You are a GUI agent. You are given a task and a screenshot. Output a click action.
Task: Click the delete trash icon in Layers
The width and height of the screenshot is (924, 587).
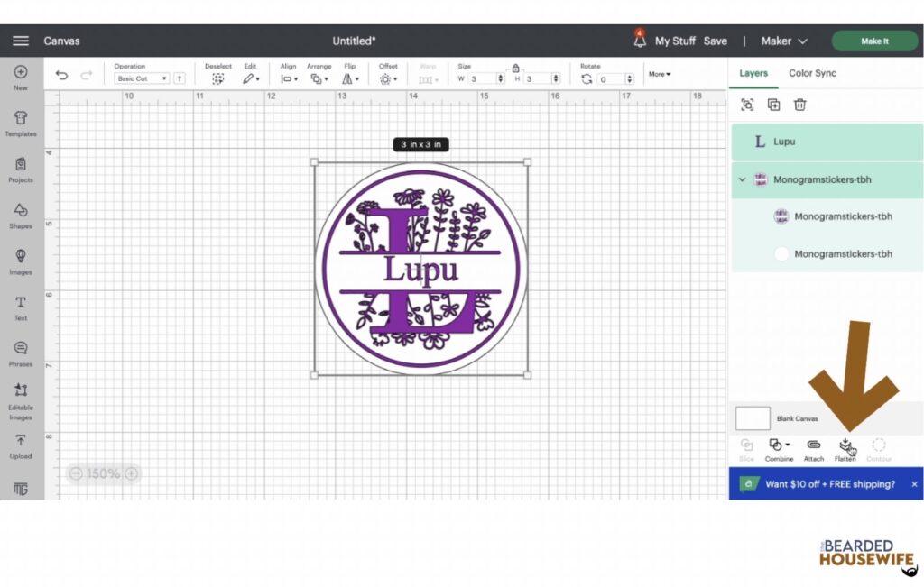(799, 105)
